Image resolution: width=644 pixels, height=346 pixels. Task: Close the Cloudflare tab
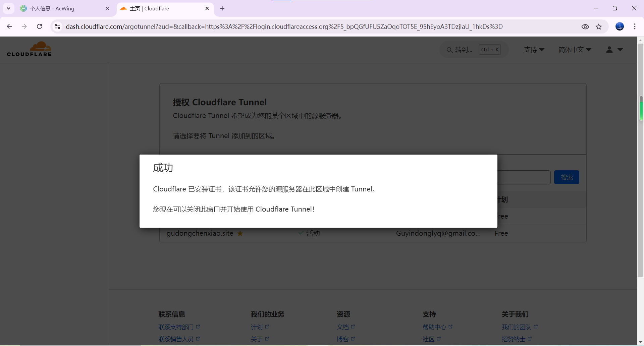pos(207,8)
